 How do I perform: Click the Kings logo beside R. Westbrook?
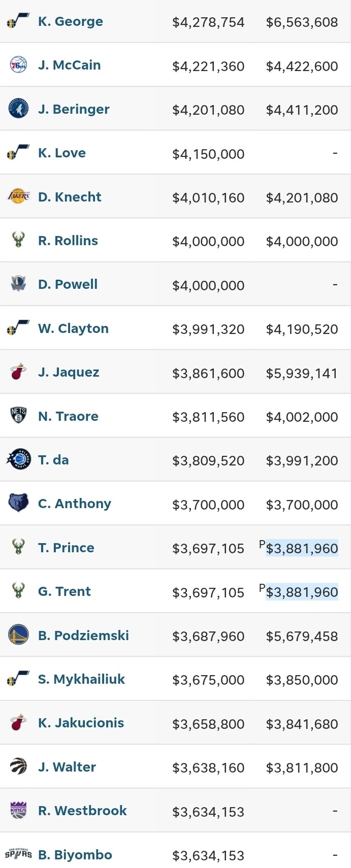click(18, 810)
